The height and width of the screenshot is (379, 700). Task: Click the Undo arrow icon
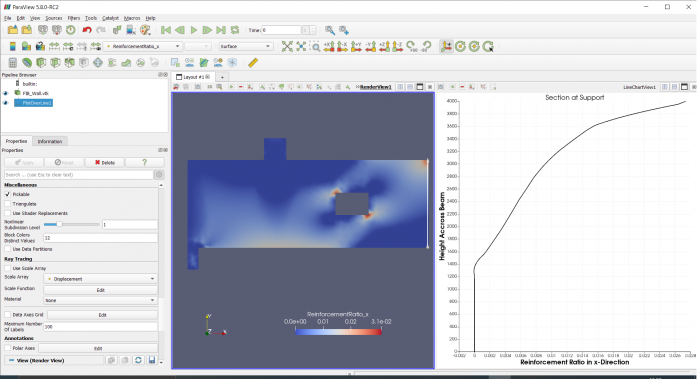87,30
